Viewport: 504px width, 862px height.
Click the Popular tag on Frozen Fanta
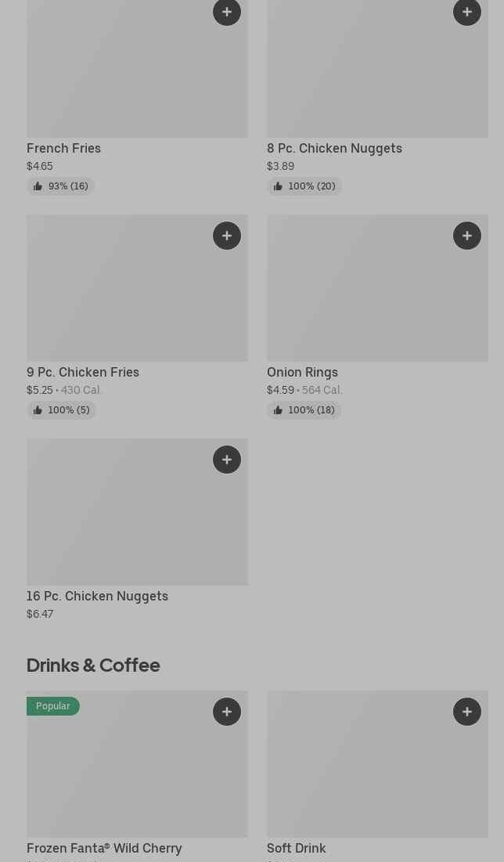53,706
